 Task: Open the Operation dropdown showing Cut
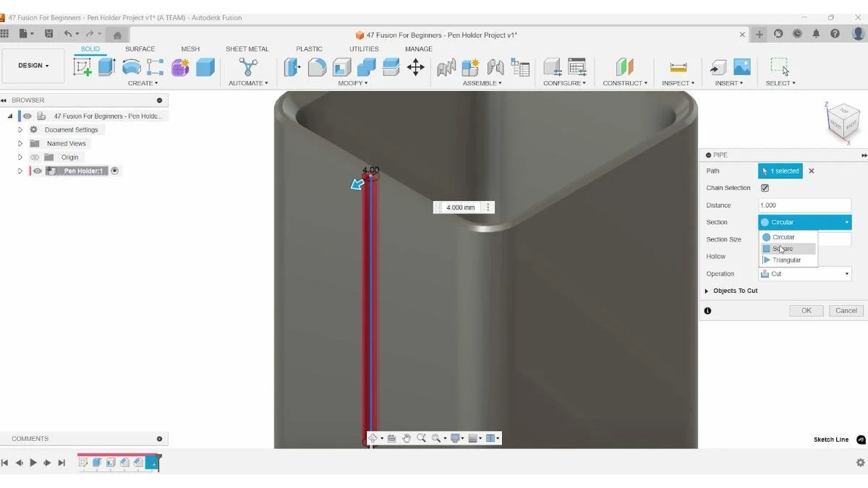click(x=805, y=273)
